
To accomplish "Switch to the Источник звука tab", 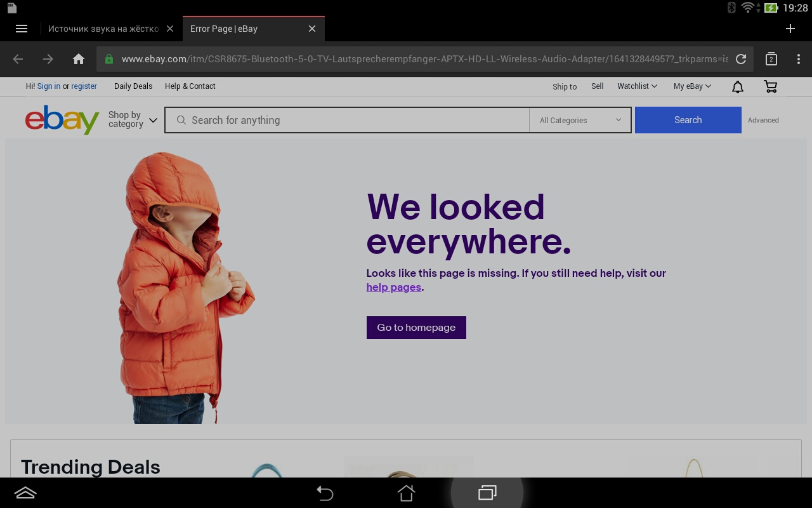I will (103, 29).
